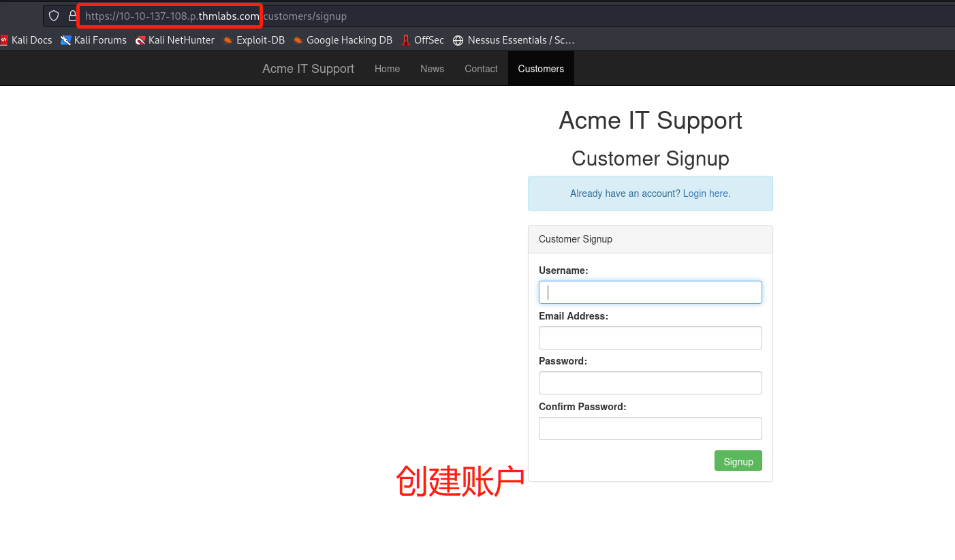
Task: Select the Customers nav tab
Action: (x=541, y=69)
